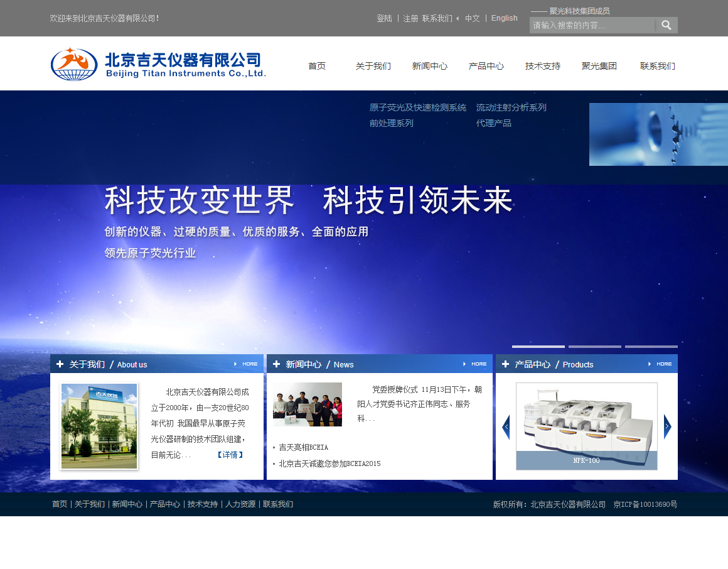Viewport: 728px width, 569px height.
Task: Select 流动注射分析系列 product category
Action: 511,108
